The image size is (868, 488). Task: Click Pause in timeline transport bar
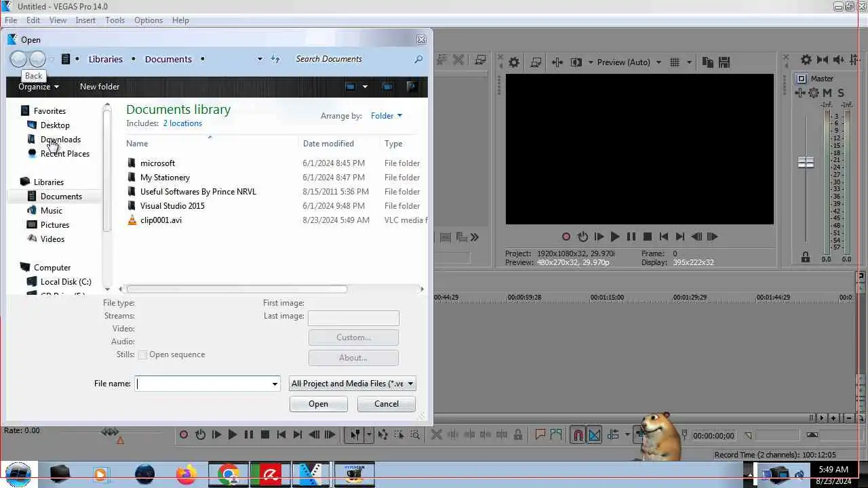point(249,435)
